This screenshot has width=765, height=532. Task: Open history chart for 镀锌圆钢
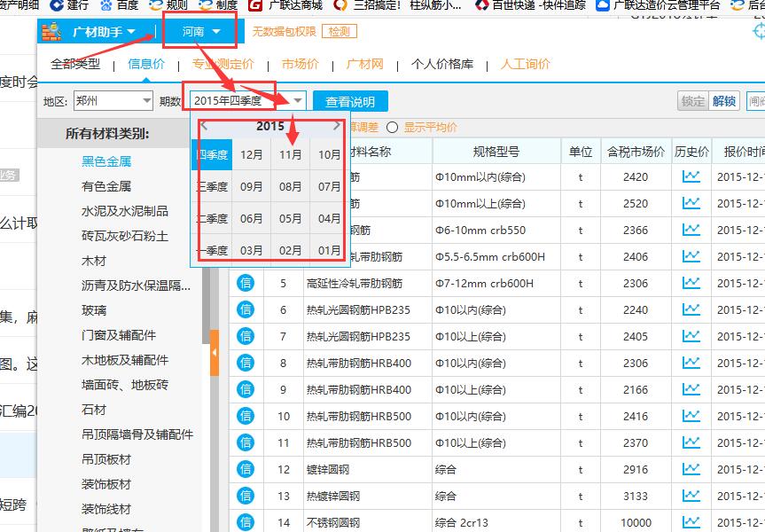(x=691, y=470)
